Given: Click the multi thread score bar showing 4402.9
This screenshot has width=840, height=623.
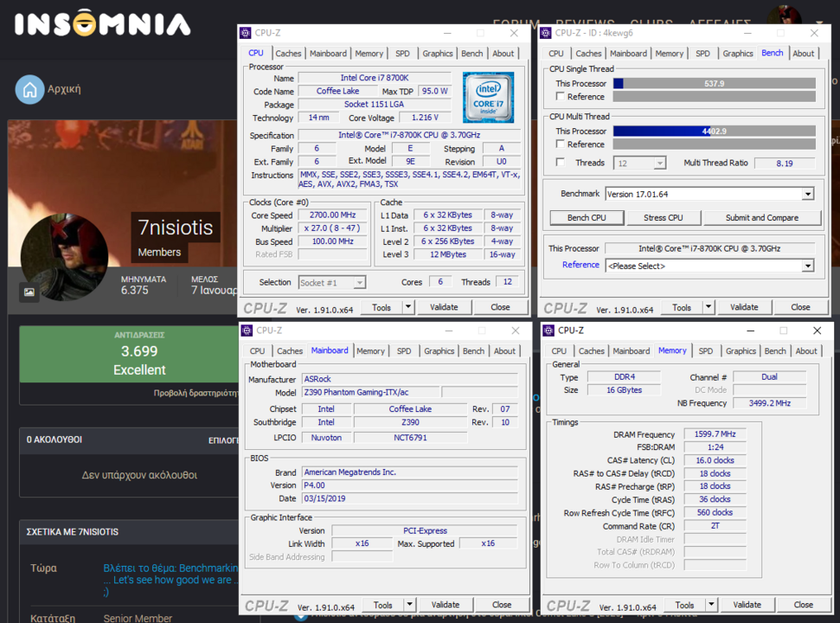Looking at the screenshot, I should (x=714, y=132).
